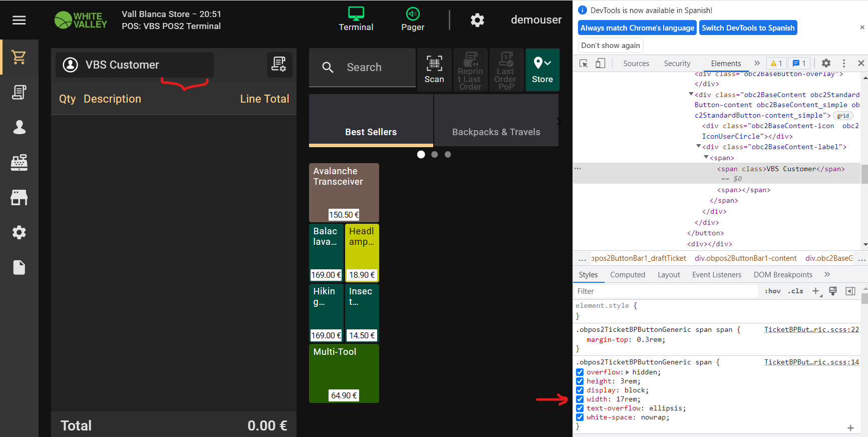Uncheck the overflow hidden property checkbox

click(x=580, y=372)
